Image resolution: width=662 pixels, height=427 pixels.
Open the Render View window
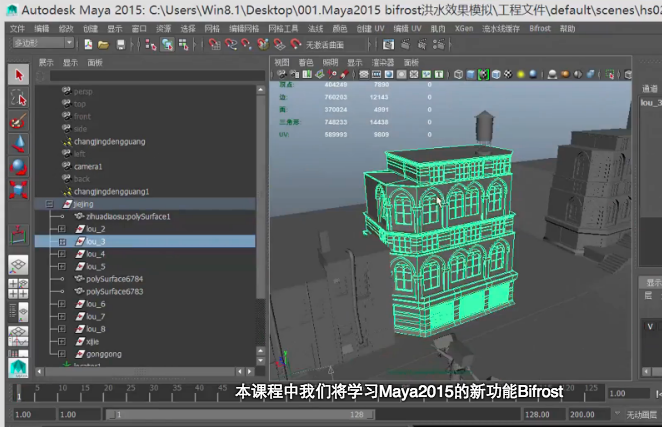(x=388, y=44)
